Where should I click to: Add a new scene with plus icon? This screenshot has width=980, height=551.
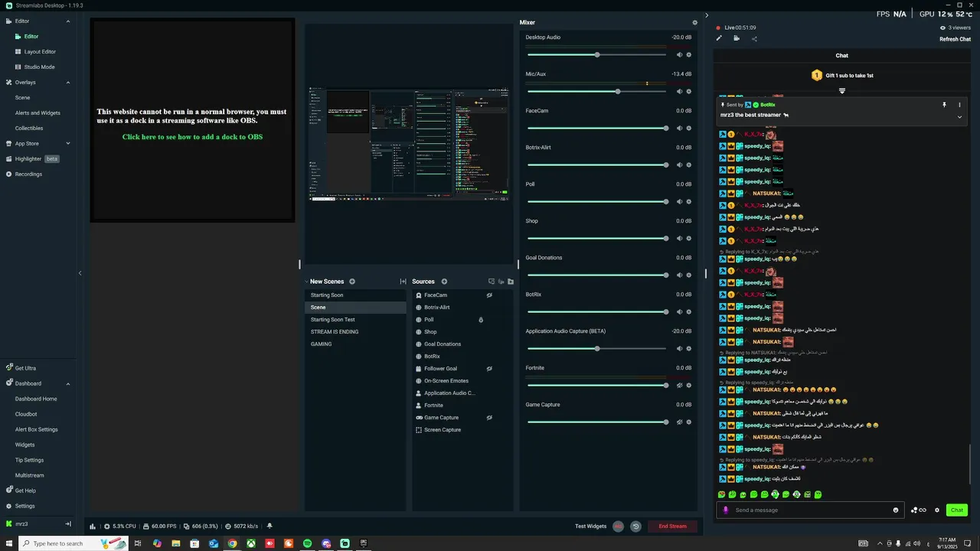point(352,282)
